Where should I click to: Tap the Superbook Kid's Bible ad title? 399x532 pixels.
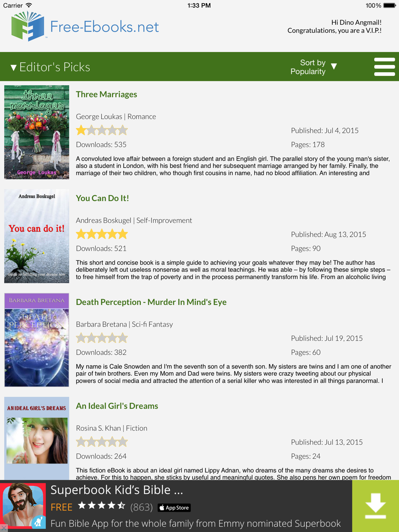point(117,490)
